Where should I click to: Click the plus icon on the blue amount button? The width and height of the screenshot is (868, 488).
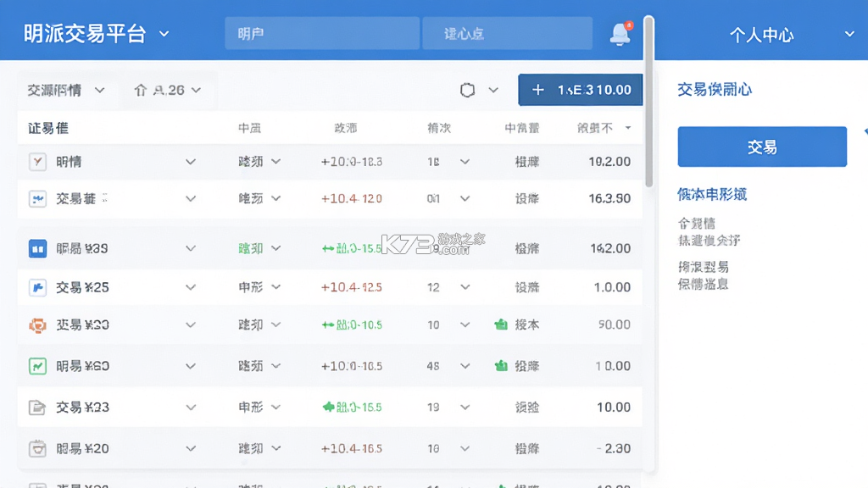tap(537, 90)
